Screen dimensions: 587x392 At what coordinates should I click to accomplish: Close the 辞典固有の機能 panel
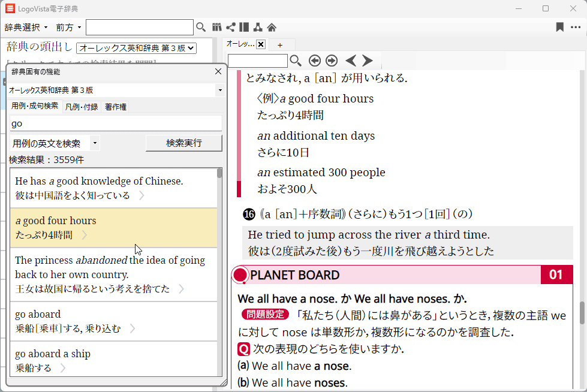pos(218,72)
